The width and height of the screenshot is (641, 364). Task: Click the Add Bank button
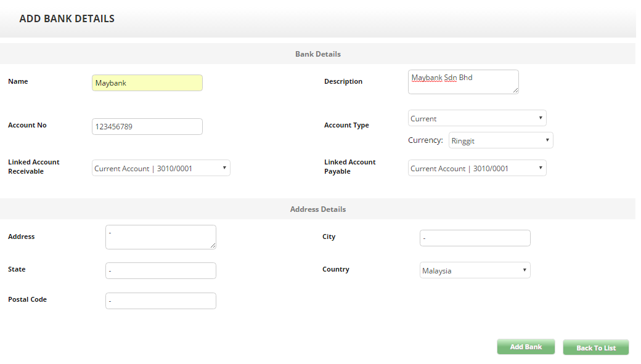pyautogui.click(x=526, y=347)
